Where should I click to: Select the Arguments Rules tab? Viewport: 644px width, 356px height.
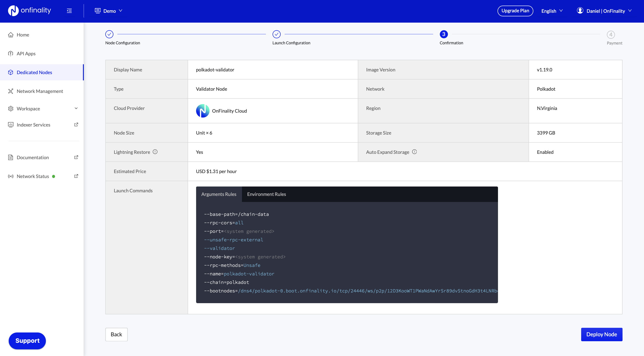pyautogui.click(x=219, y=194)
